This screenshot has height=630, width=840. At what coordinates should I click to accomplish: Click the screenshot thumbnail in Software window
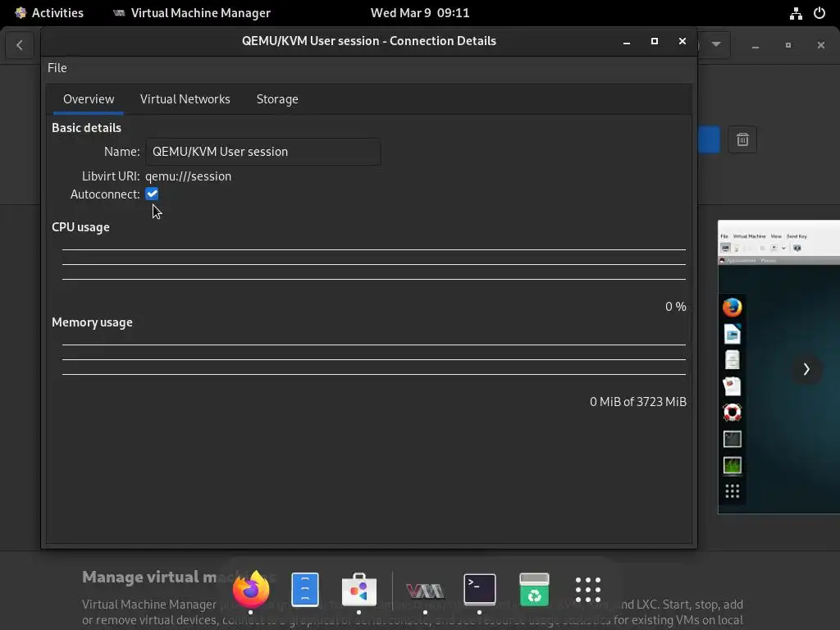779,367
